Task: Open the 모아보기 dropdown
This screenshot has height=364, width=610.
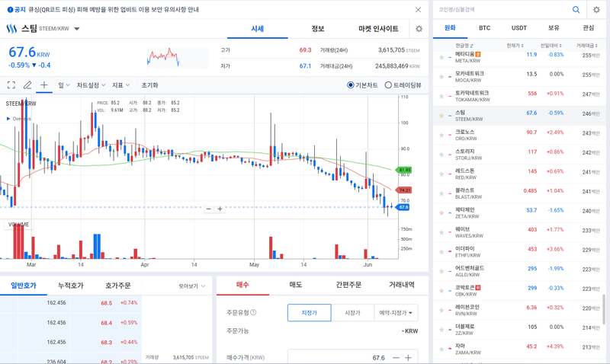Action: tap(192, 286)
